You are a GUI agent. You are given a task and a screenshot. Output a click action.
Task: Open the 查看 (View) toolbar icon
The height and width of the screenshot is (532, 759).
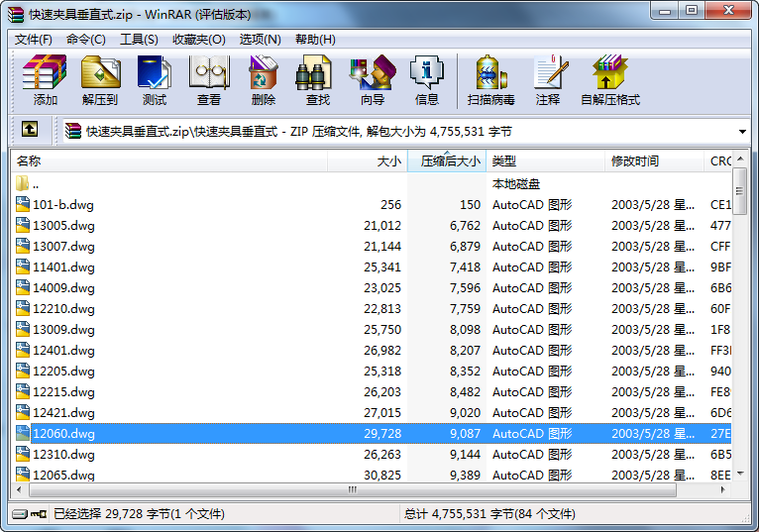tap(209, 72)
